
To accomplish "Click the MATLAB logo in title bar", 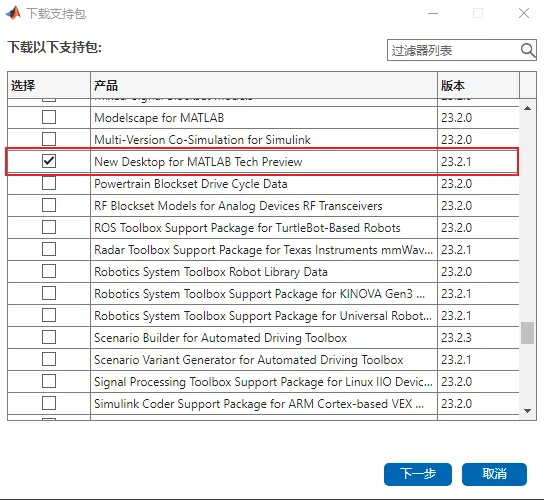I will pyautogui.click(x=13, y=13).
